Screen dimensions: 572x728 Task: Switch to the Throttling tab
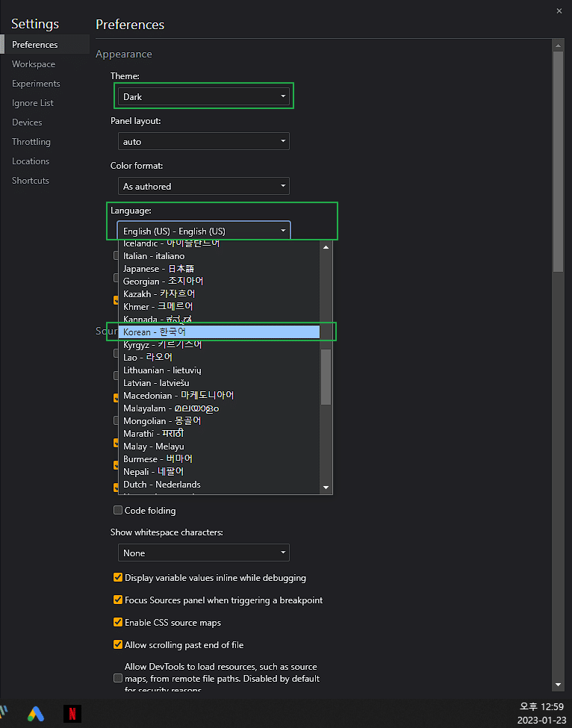pos(45,142)
